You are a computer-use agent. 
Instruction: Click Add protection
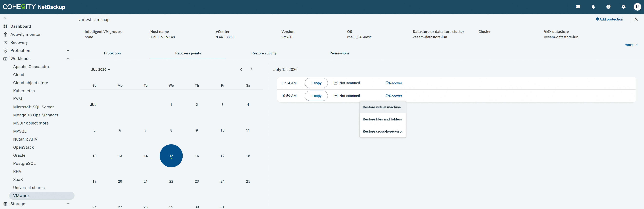[x=610, y=19]
